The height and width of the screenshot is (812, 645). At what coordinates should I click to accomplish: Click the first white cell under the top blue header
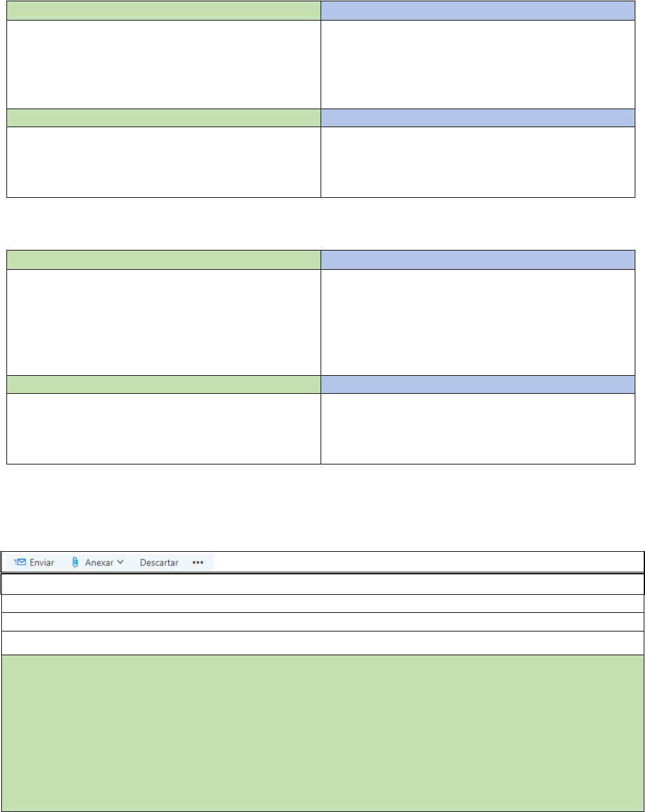[478, 64]
